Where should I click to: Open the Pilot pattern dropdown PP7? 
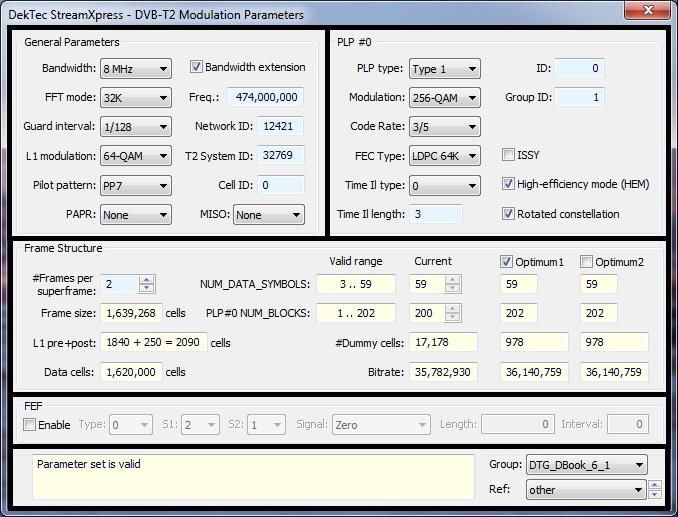tap(136, 185)
